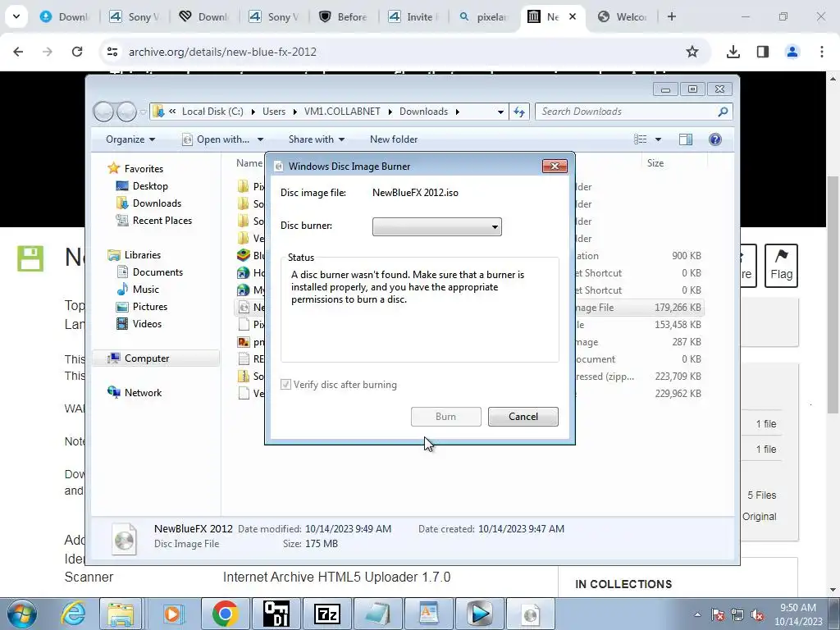840x630 pixels.
Task: Open Recent Places in Favorites
Action: [x=162, y=220]
